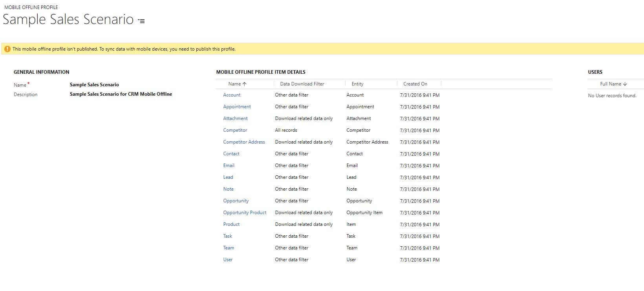
Task: Click the Name field value Sample Sales Scenario
Action: (x=94, y=85)
